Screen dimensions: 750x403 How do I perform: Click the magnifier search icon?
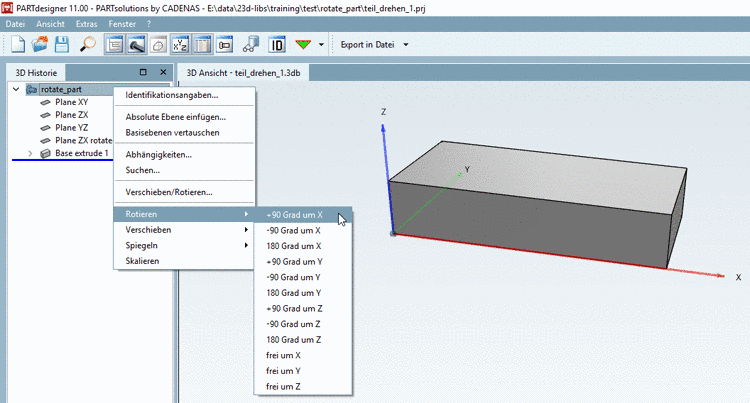[x=87, y=44]
